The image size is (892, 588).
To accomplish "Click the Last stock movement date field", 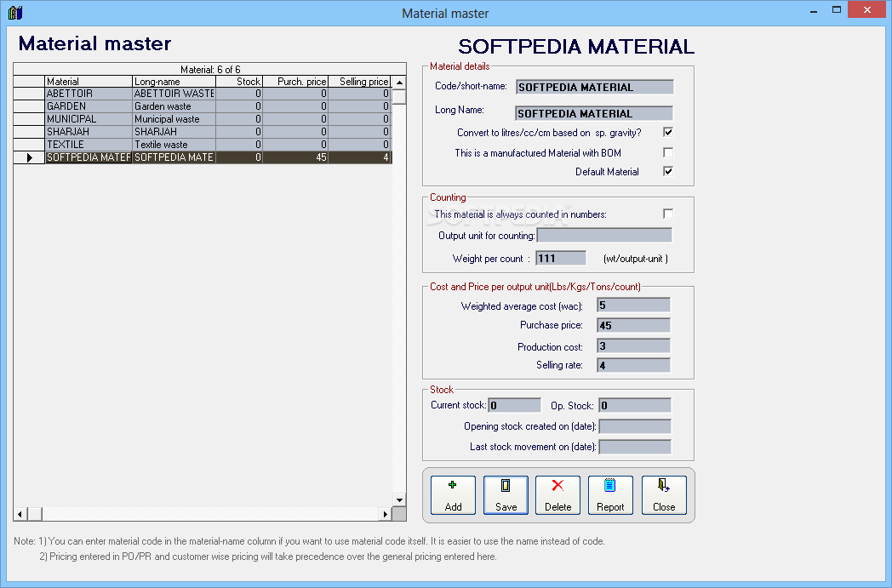I will point(635,447).
